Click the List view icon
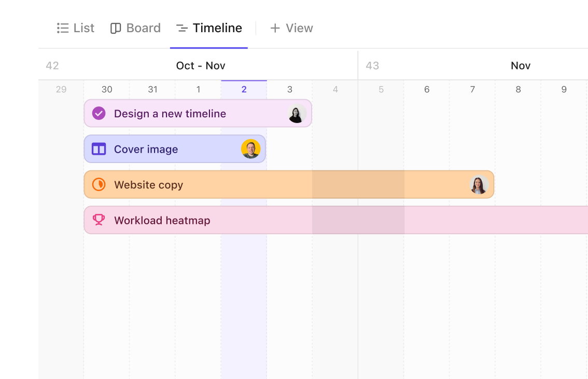This screenshot has width=588, height=379. click(63, 28)
